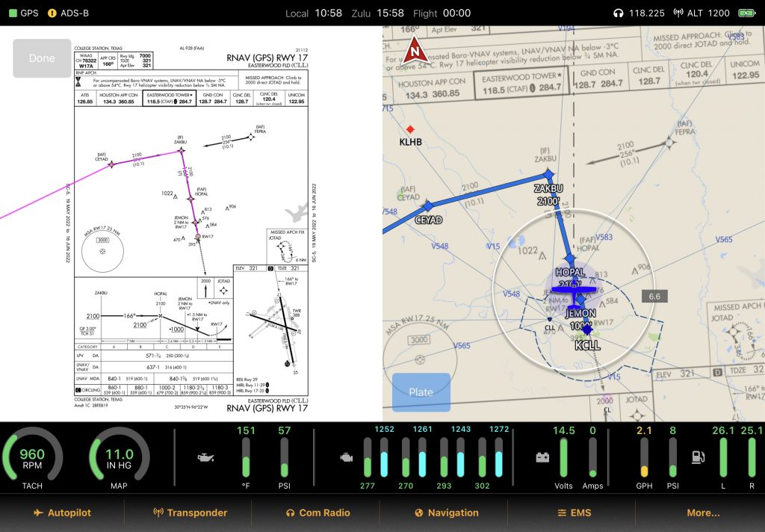
Task: Open the More... menu
Action: click(x=703, y=513)
